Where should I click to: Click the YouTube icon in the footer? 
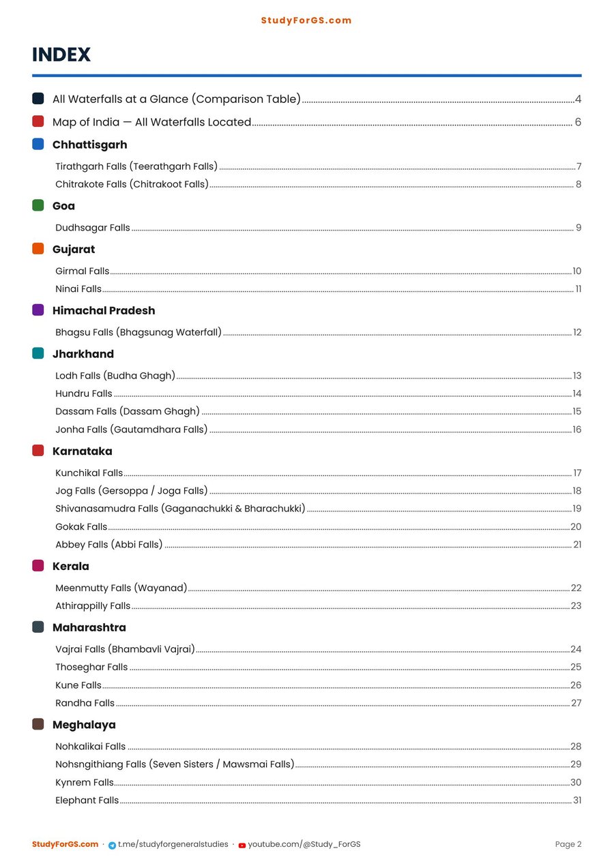(242, 845)
